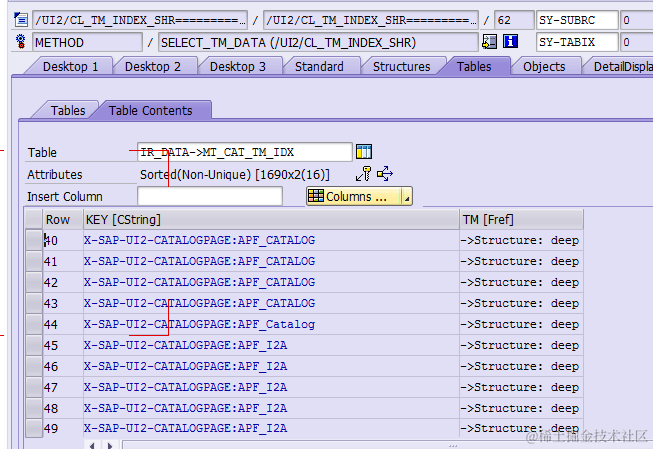Open the Standard tab

(319, 67)
